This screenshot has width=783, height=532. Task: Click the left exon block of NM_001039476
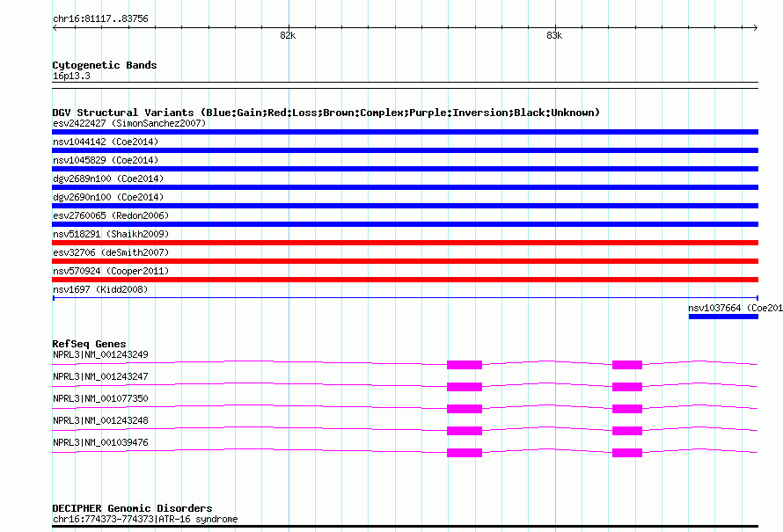(x=465, y=453)
